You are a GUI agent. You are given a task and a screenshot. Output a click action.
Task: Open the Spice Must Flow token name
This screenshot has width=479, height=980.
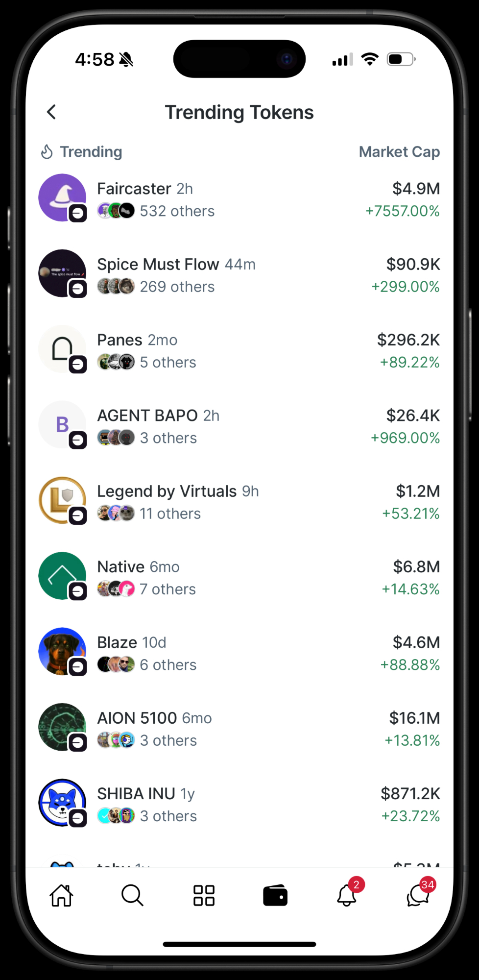click(158, 265)
